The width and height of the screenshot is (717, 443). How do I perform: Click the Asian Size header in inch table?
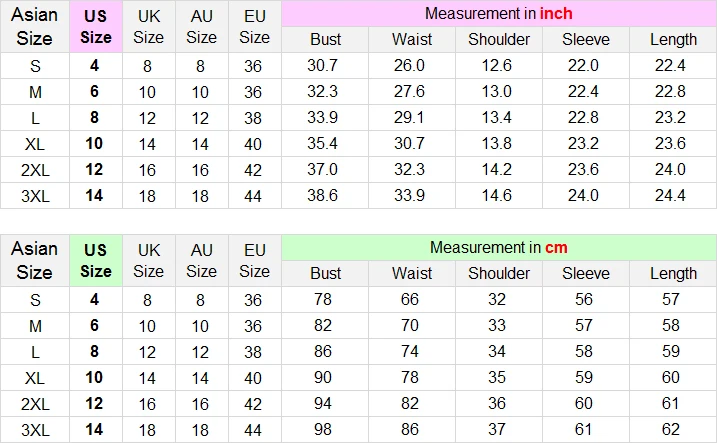tap(35, 27)
